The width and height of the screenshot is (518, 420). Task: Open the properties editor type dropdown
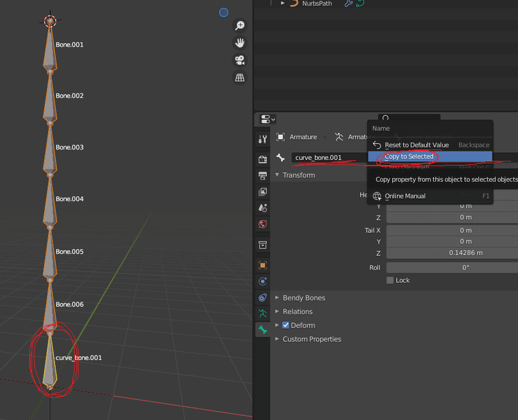click(x=268, y=119)
